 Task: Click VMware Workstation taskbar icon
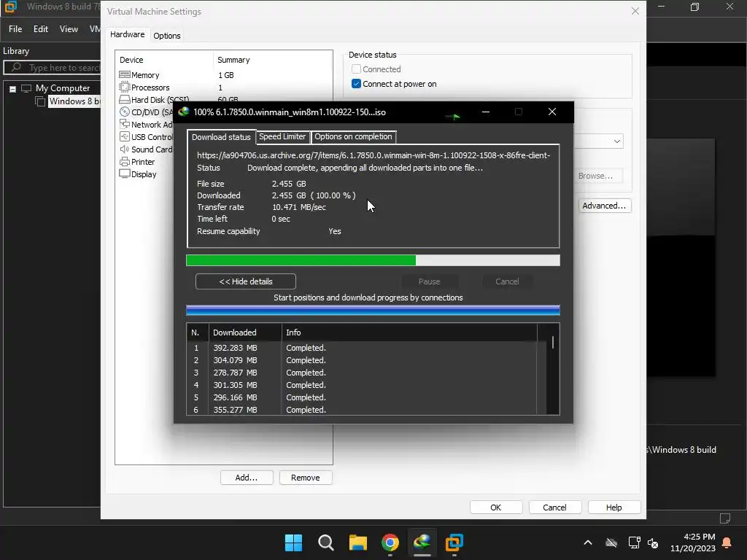tap(454, 542)
